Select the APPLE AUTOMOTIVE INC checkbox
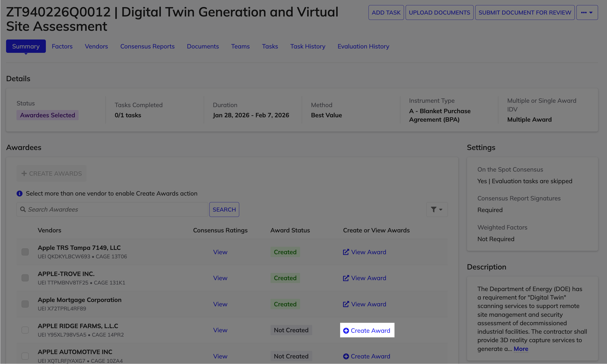 [25, 356]
